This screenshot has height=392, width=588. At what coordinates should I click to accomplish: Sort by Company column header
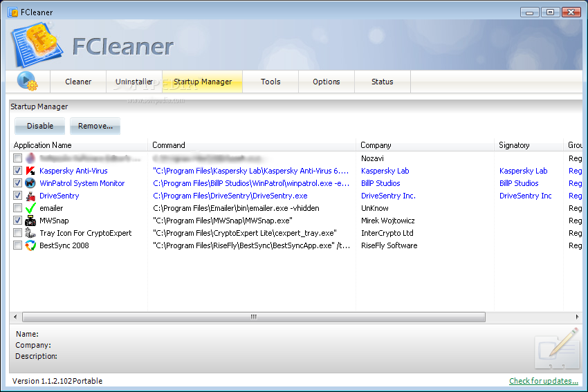point(425,145)
